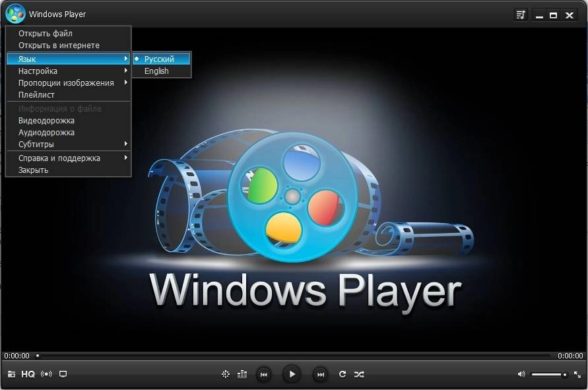Screen dimensions: 588x390
Task: Click the broadcast stream icon
Action: [46, 374]
